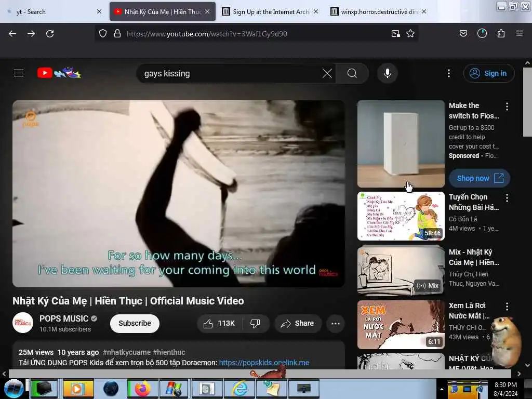
Task: Open Firefox application menu
Action: coord(520,33)
